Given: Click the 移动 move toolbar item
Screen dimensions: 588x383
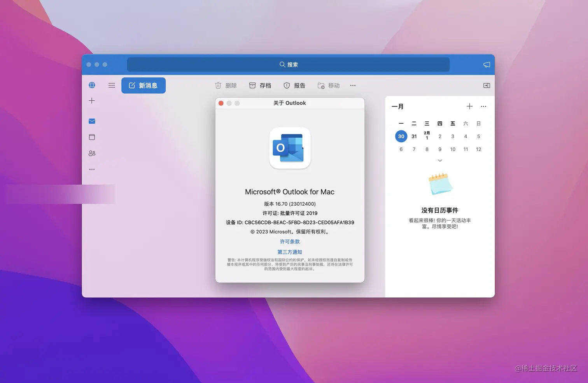Looking at the screenshot, I should pyautogui.click(x=329, y=86).
